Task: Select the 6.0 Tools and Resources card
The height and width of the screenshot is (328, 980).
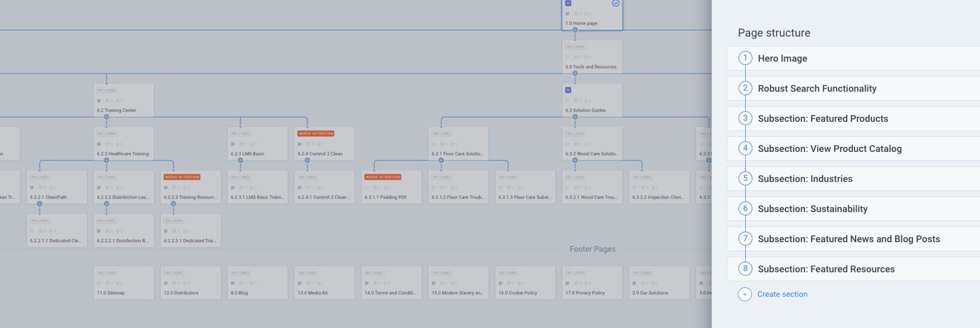Action: (592, 57)
